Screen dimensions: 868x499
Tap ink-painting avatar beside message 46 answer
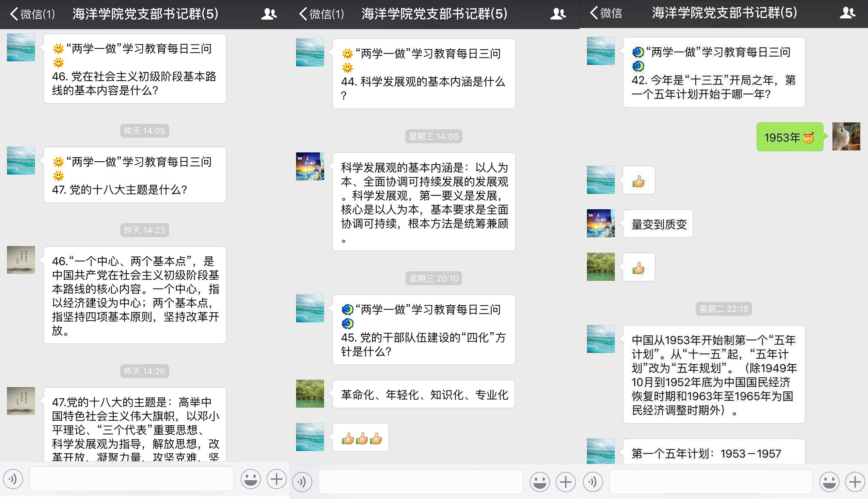pos(21,260)
